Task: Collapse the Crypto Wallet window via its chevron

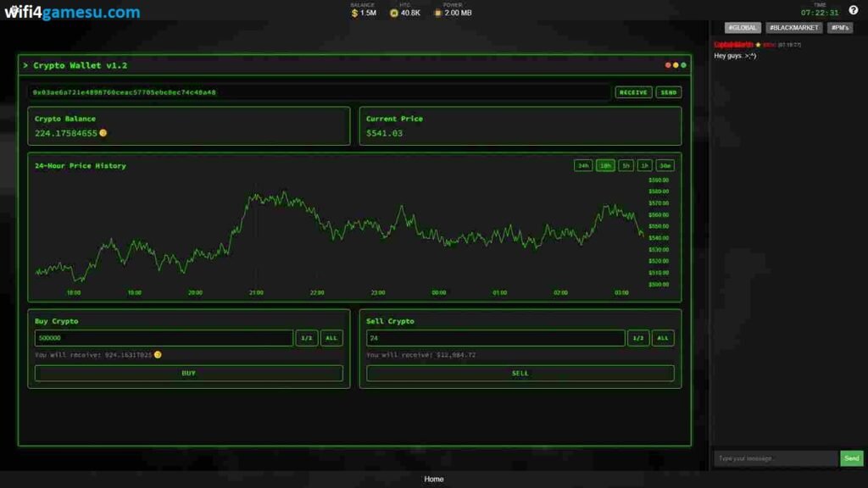Action: point(27,64)
